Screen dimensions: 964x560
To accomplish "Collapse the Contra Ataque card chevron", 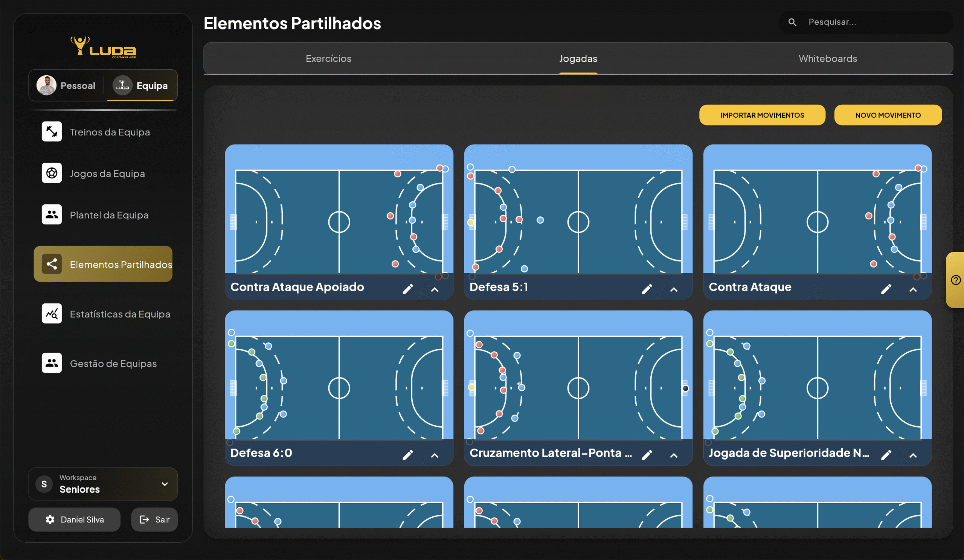I will (913, 289).
